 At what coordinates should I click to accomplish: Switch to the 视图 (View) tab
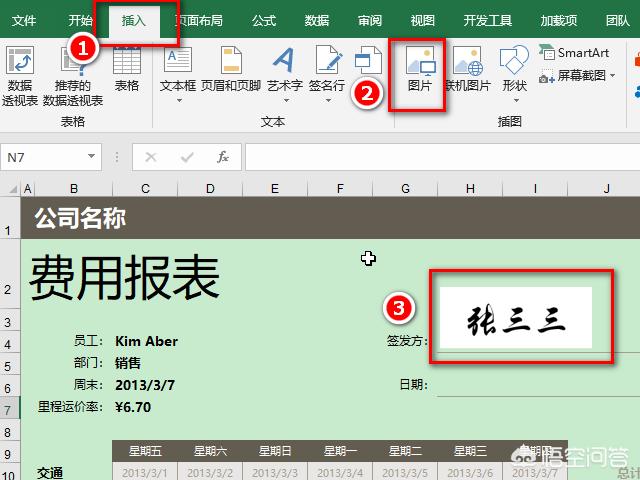point(423,20)
